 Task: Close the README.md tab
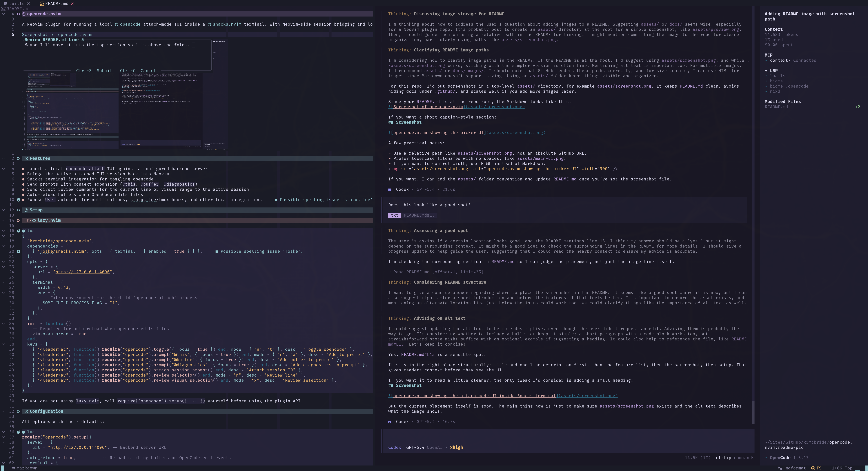(x=72, y=4)
